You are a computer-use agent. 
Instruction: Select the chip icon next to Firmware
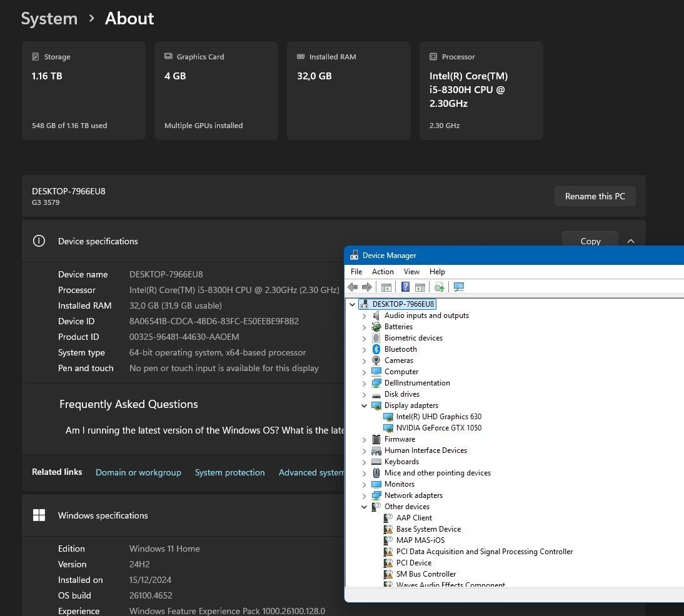376,439
